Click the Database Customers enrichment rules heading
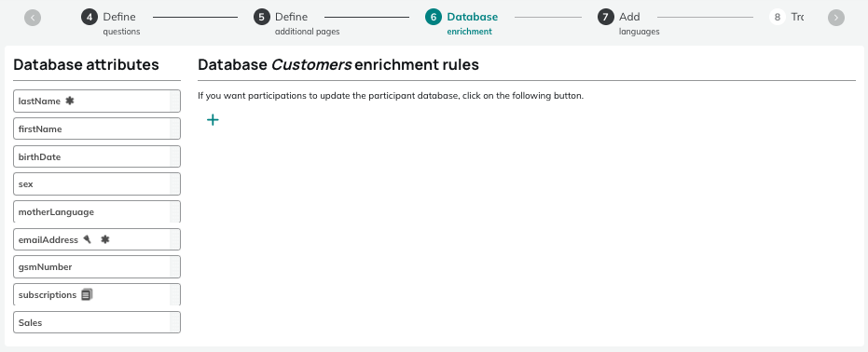The image size is (868, 352). 338,64
